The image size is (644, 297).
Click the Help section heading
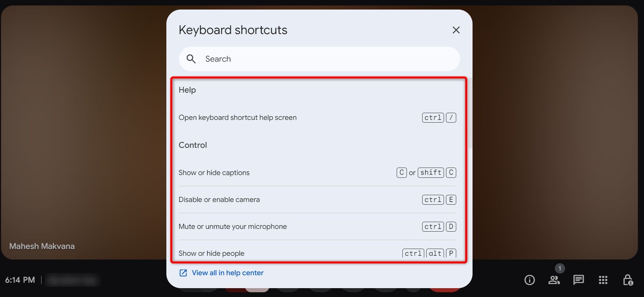click(x=187, y=90)
